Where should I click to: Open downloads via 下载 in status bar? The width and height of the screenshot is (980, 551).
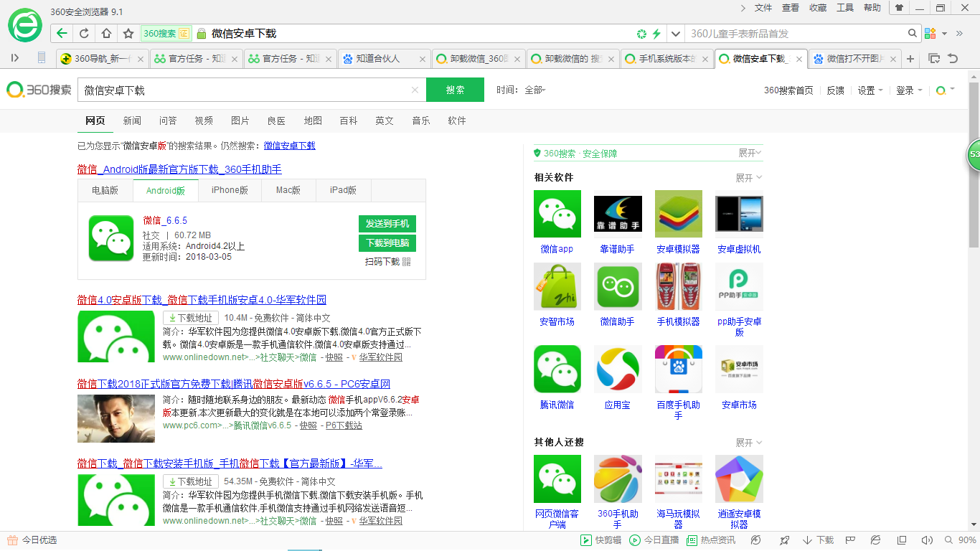pyautogui.click(x=819, y=540)
